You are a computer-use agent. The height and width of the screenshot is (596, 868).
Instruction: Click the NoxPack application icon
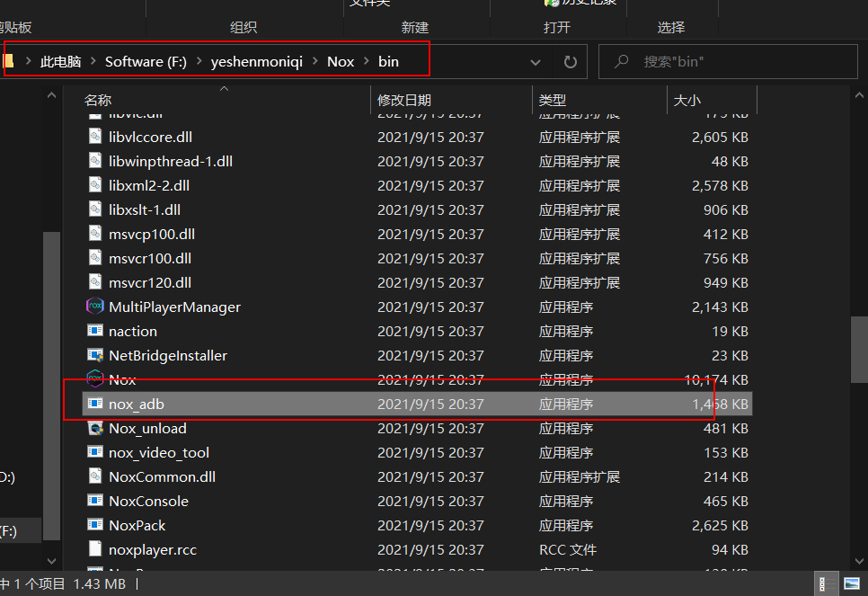95,525
